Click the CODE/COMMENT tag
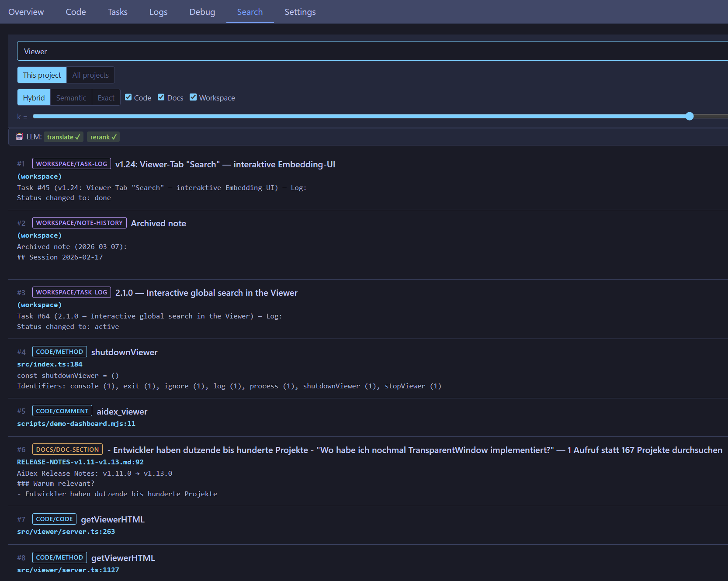The image size is (728, 581). click(x=62, y=411)
